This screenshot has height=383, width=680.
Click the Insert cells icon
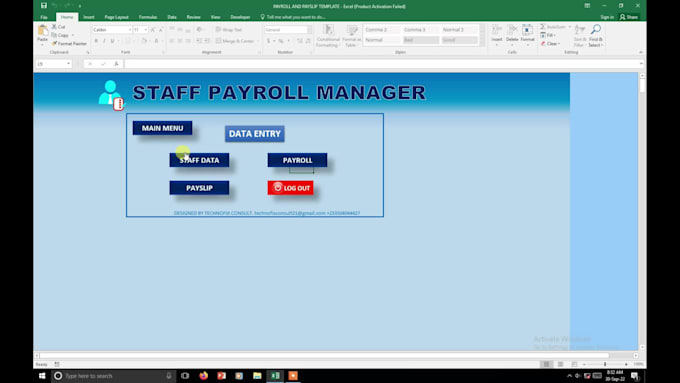click(497, 30)
